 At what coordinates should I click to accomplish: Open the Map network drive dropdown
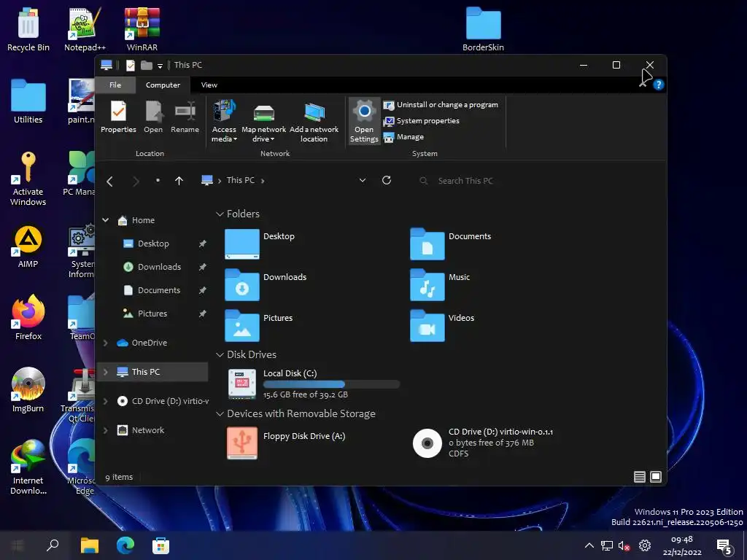tap(263, 122)
